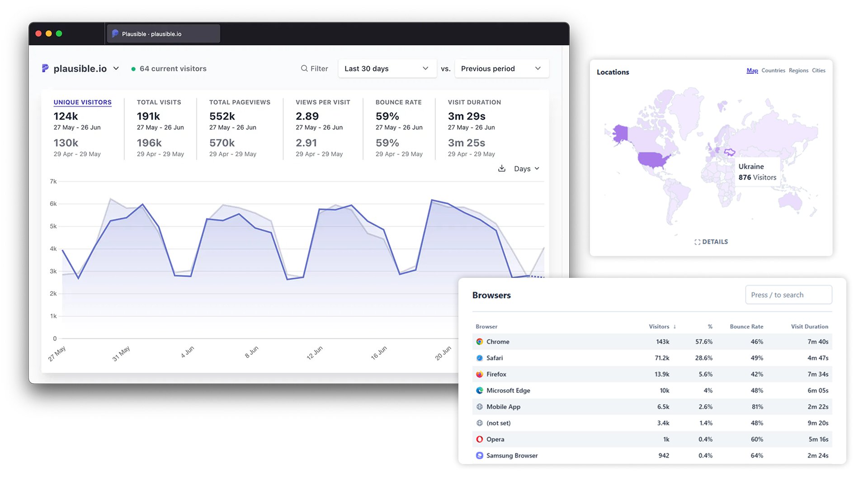The width and height of the screenshot is (868, 488).
Task: Click the Opera browser icon
Action: pos(480,439)
